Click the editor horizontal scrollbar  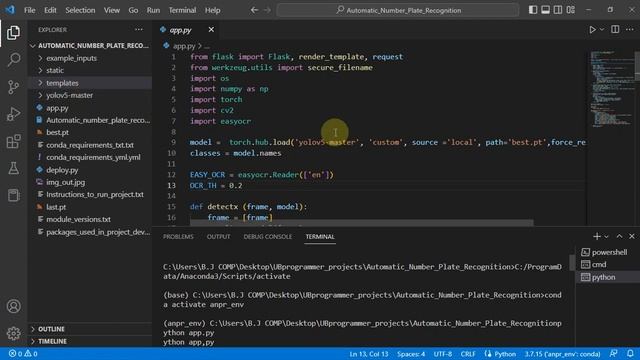click(361, 223)
